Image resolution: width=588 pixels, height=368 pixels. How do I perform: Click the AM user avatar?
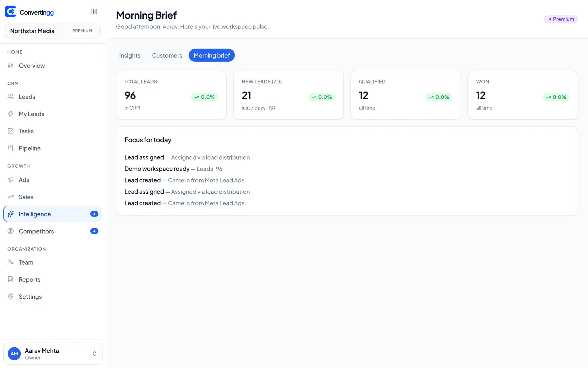[14, 354]
